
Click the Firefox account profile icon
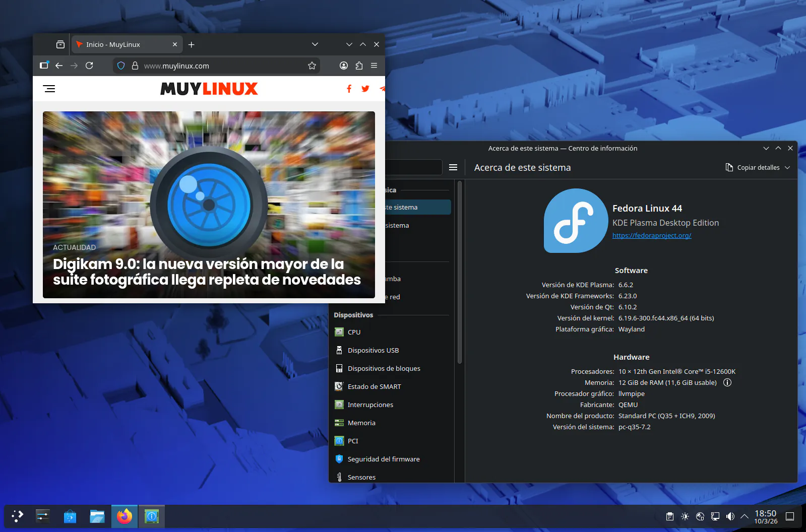click(x=344, y=65)
